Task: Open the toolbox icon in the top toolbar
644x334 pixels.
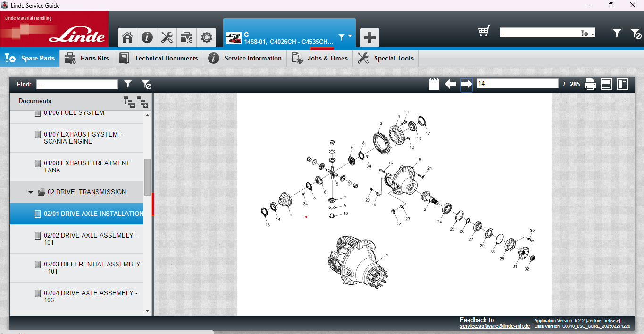Action: point(186,38)
